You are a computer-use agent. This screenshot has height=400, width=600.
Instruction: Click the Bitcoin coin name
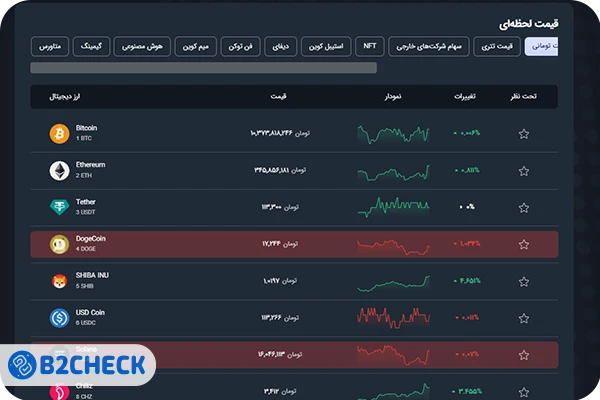tap(86, 128)
